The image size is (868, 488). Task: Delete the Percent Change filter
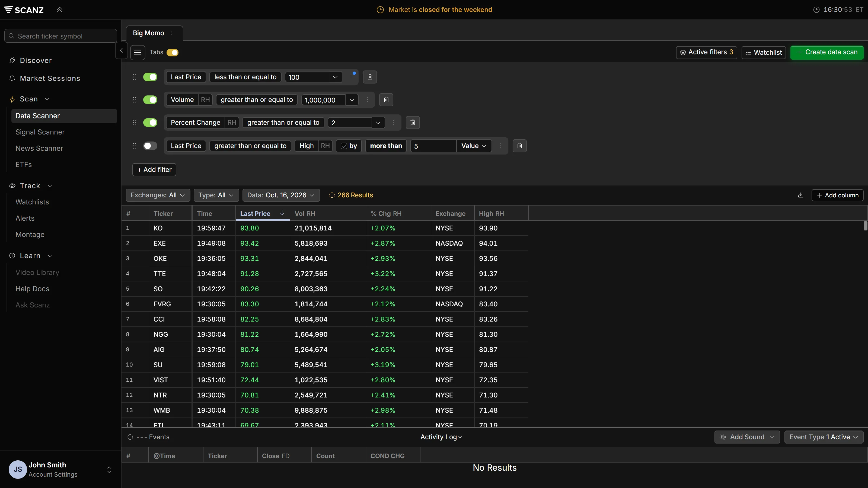tap(412, 123)
